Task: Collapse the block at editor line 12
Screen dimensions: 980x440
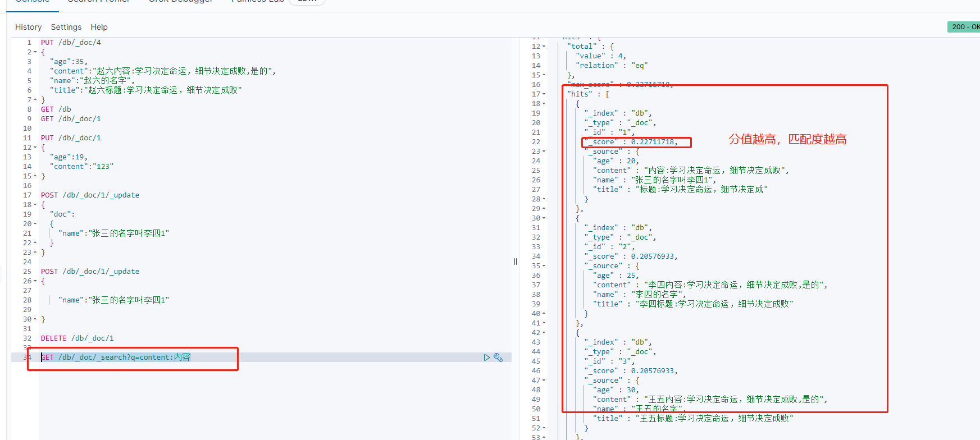Action: click(35, 148)
